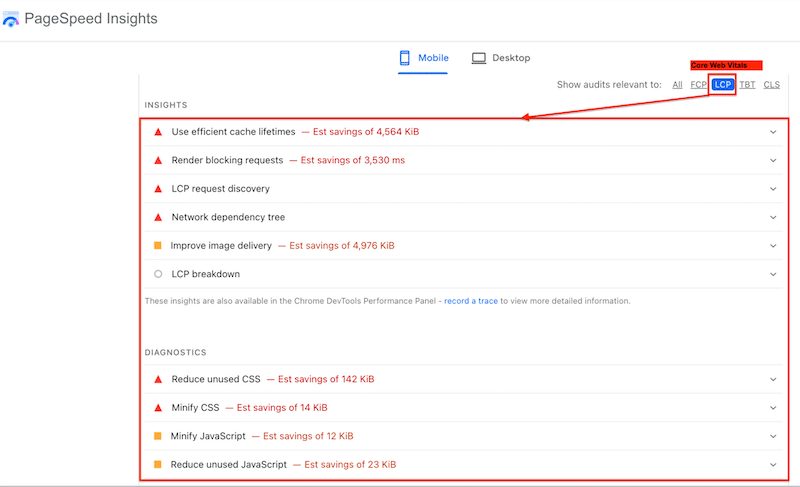The image size is (800, 487).
Task: Click LCP breakdown title
Action: coord(206,274)
